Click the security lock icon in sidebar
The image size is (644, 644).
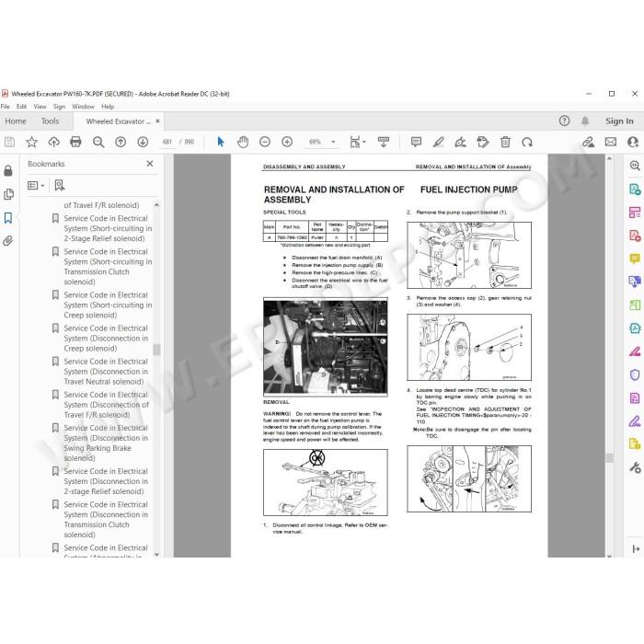8,170
